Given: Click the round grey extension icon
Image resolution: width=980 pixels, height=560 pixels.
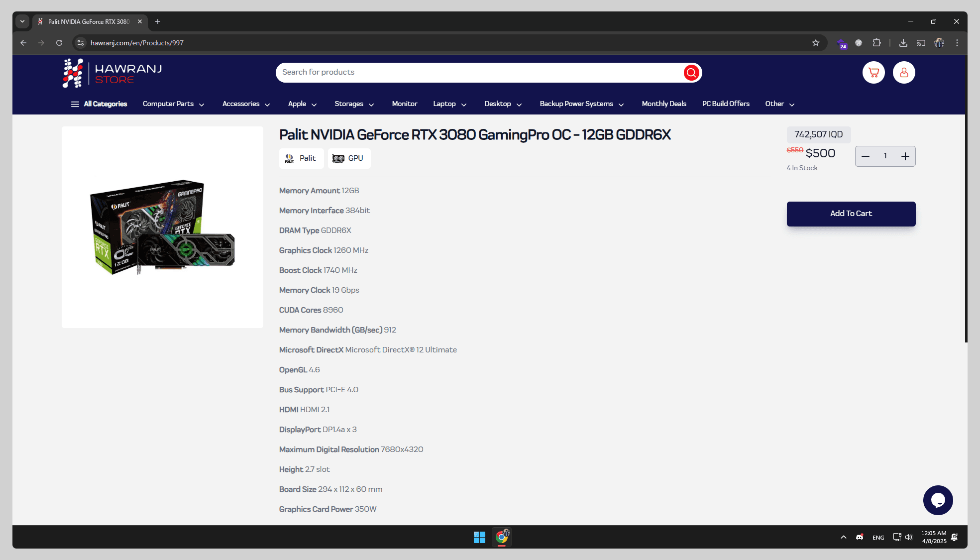Looking at the screenshot, I should coord(859,43).
